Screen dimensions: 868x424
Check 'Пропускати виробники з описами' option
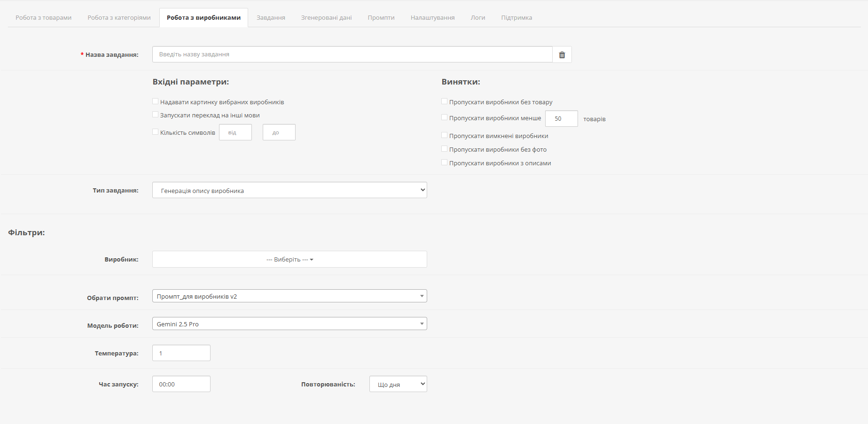click(x=445, y=162)
